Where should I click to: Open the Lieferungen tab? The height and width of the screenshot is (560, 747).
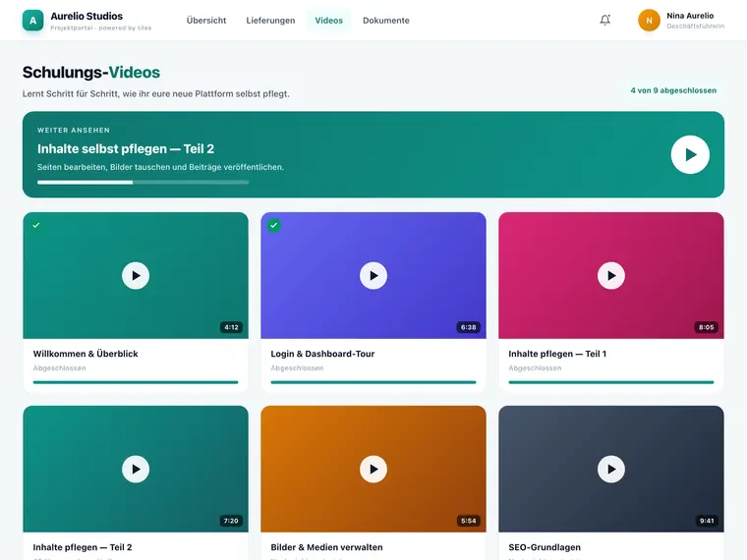[270, 21]
